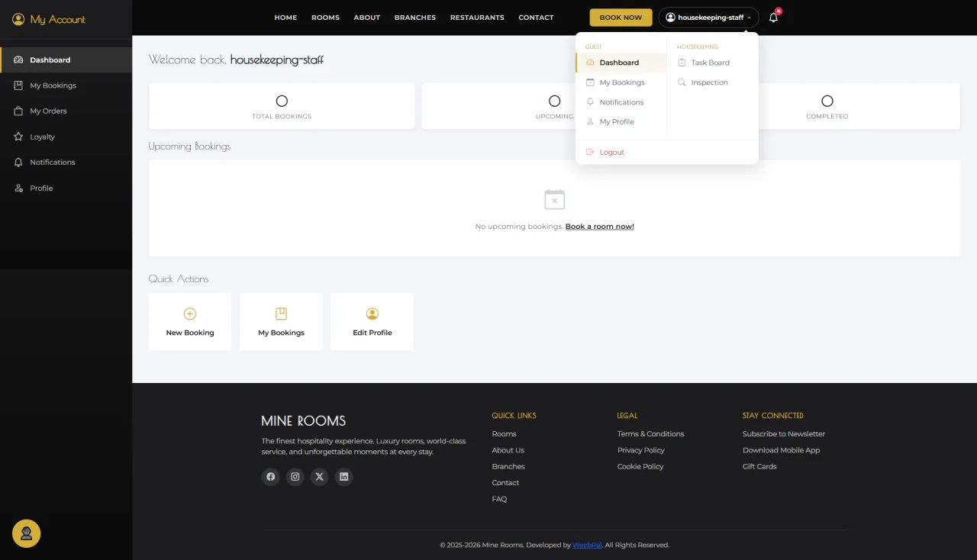Click the Upcoming Bookings section heading

point(189,146)
